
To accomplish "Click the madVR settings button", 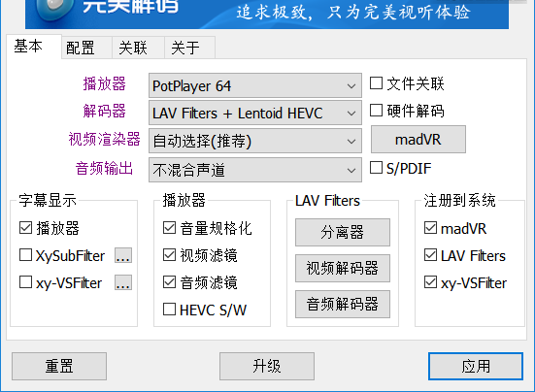I will [x=418, y=140].
